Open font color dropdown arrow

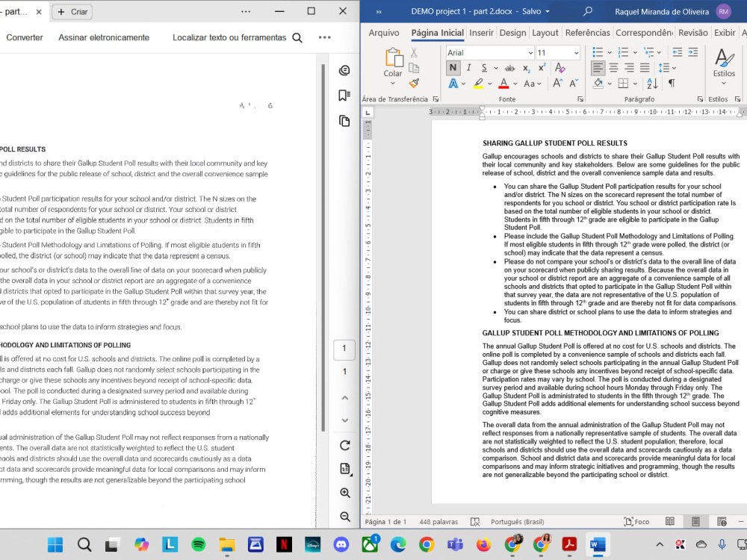point(515,84)
